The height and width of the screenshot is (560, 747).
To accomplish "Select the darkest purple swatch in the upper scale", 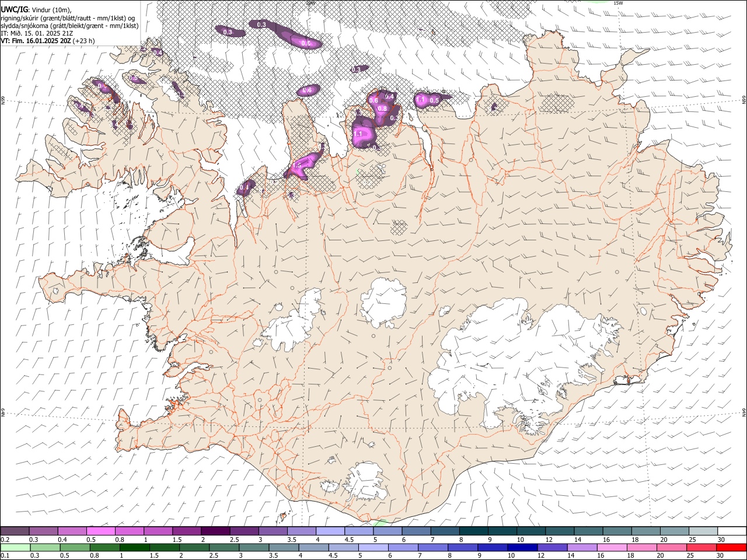I will point(215,531).
